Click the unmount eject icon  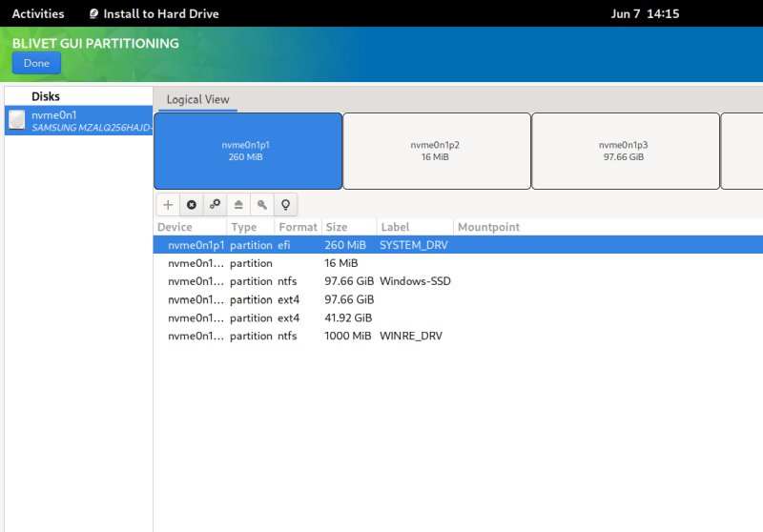tap(237, 204)
